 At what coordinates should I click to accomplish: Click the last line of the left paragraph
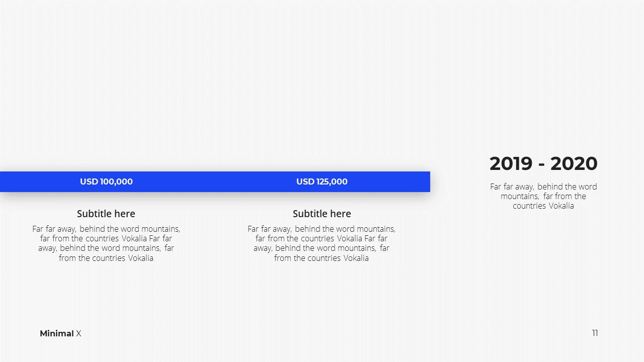tap(106, 258)
